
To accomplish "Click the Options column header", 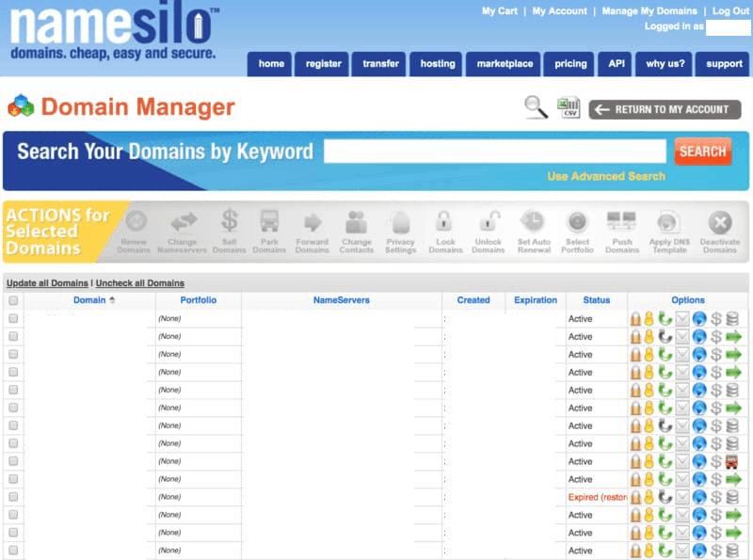I will click(688, 300).
